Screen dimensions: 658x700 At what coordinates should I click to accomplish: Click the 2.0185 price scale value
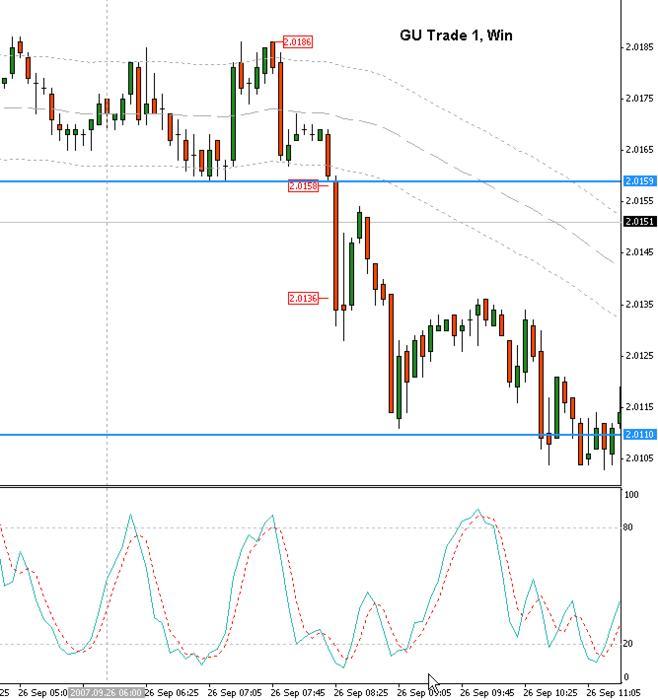click(639, 47)
